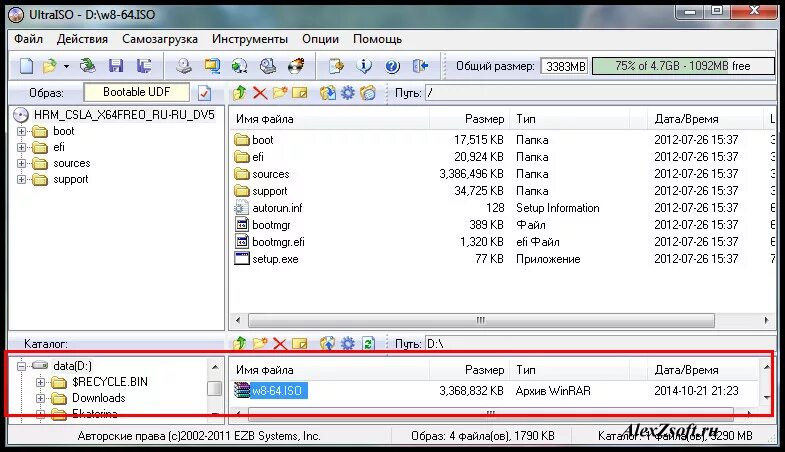Click the red X delete icon in image pane
This screenshot has height=452, width=785.
pos(260,93)
